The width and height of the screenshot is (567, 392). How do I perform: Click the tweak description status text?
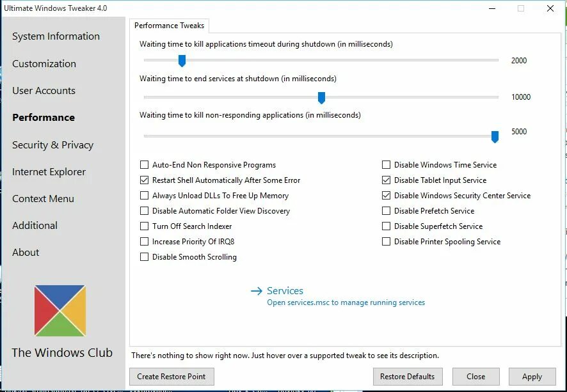pyautogui.click(x=285, y=356)
